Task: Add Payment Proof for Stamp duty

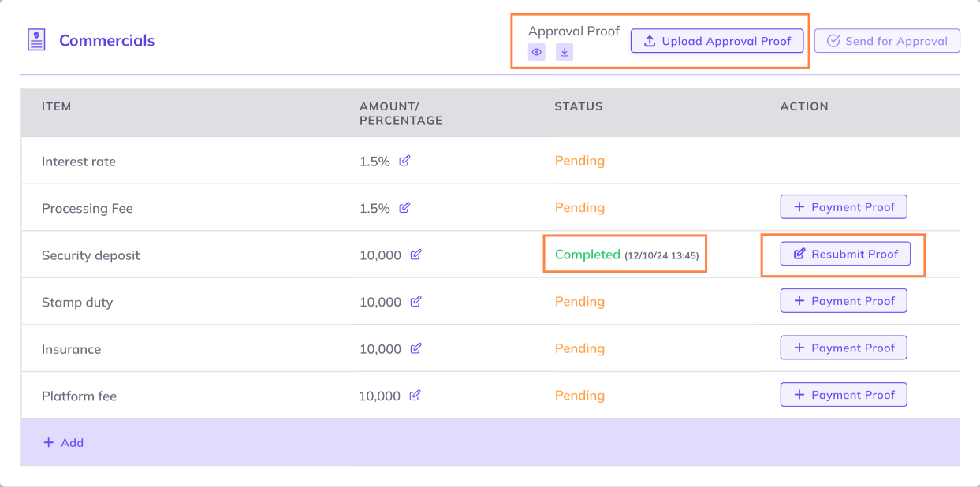Action: 844,301
